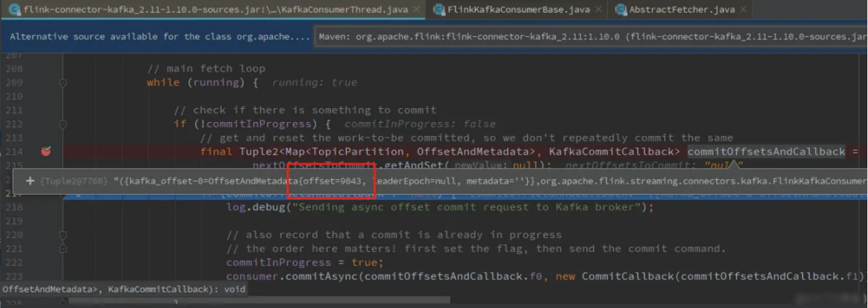Click the 'running: true' inline debug hint
Image resolution: width=868 pixels, height=308 pixels.
315,83
